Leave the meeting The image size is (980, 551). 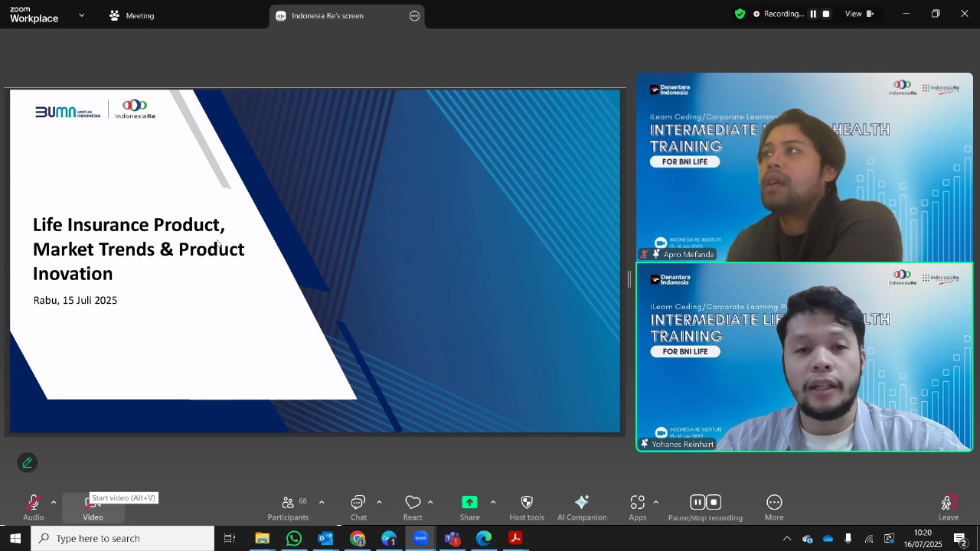[949, 508]
